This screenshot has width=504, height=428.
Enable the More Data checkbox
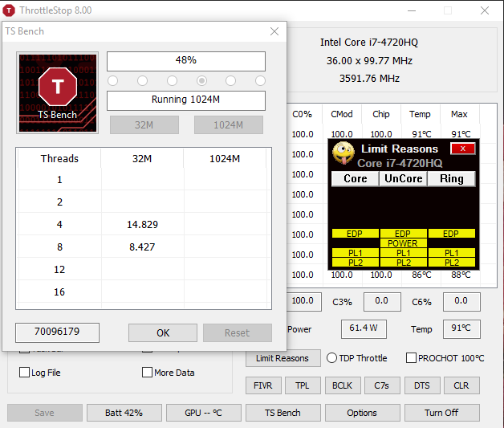pyautogui.click(x=147, y=373)
